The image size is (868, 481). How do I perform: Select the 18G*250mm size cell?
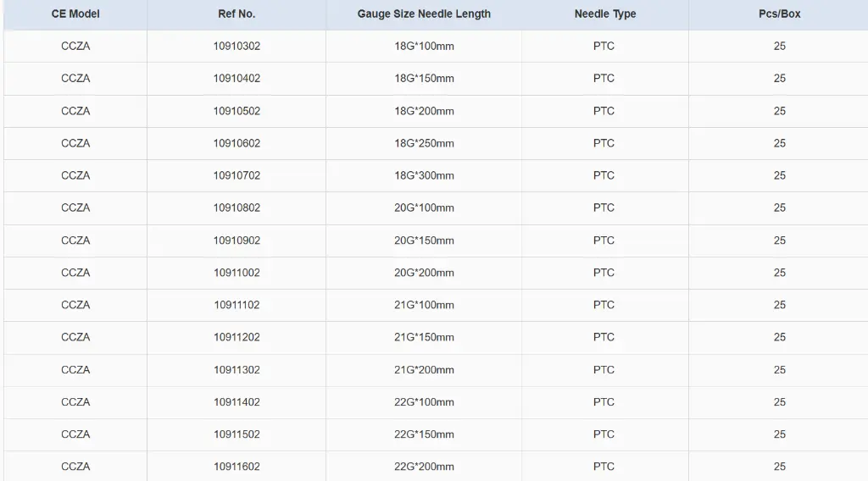tap(424, 143)
